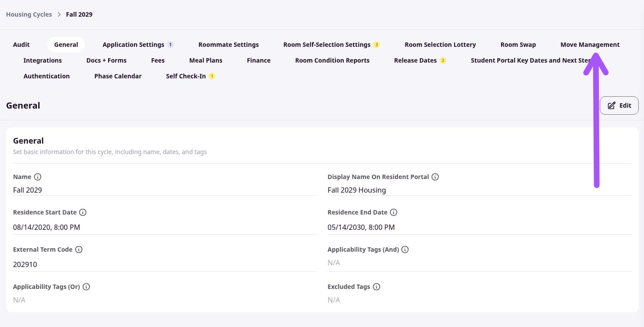Open the Application Settings tab
The width and height of the screenshot is (644, 327).
tap(138, 45)
